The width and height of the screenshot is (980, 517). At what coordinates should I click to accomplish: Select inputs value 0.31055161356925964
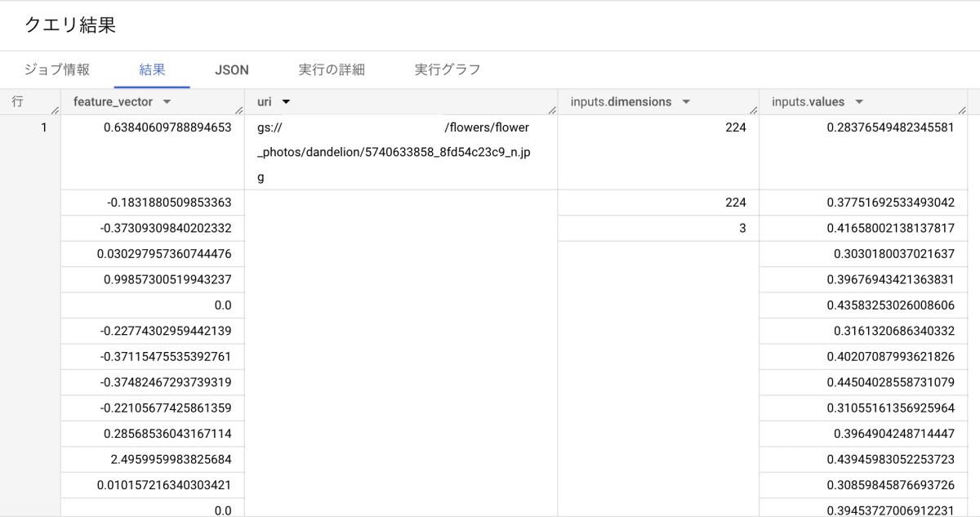pyautogui.click(x=864, y=408)
